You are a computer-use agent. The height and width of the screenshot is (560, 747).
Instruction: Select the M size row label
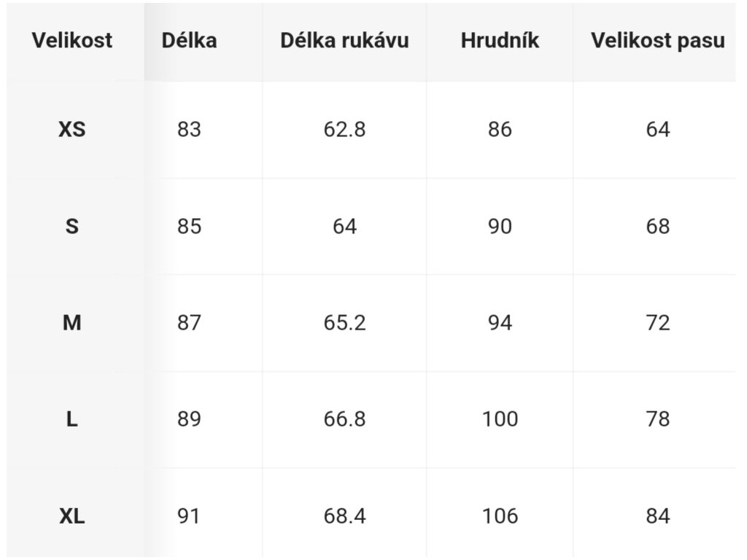[72, 323]
